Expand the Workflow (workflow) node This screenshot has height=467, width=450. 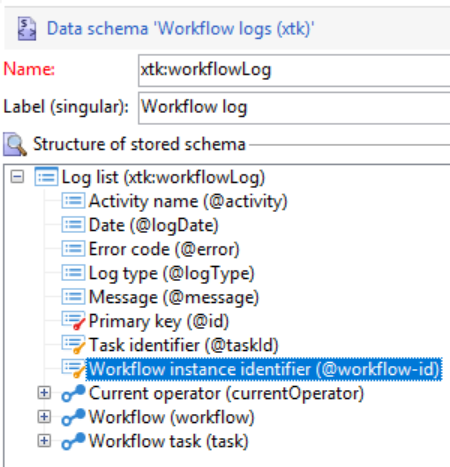[x=44, y=417]
